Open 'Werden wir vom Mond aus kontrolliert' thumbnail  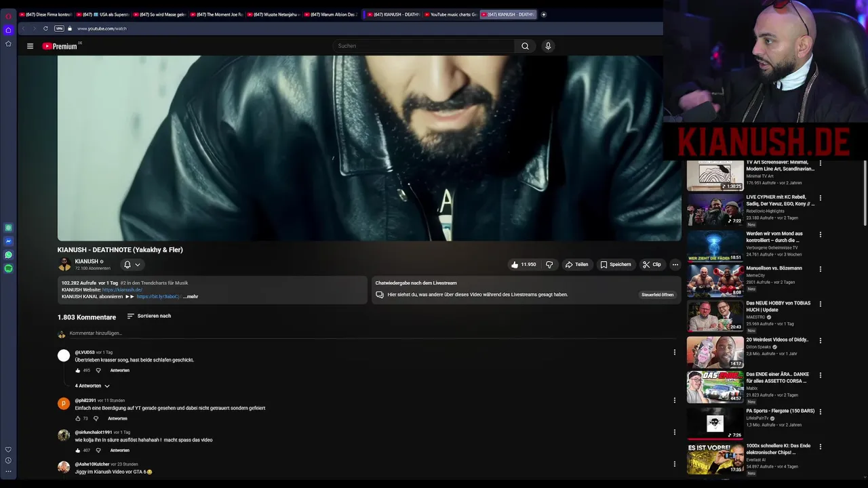click(x=715, y=246)
